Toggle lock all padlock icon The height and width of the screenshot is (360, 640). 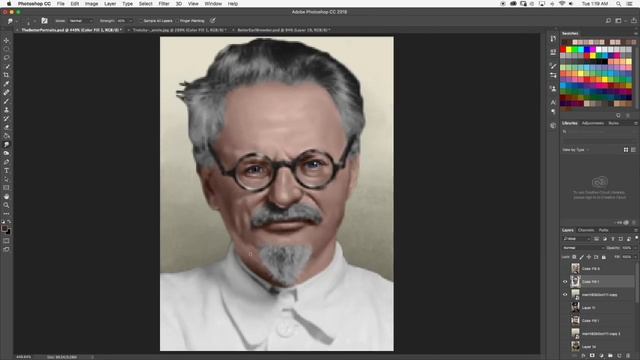click(x=604, y=257)
